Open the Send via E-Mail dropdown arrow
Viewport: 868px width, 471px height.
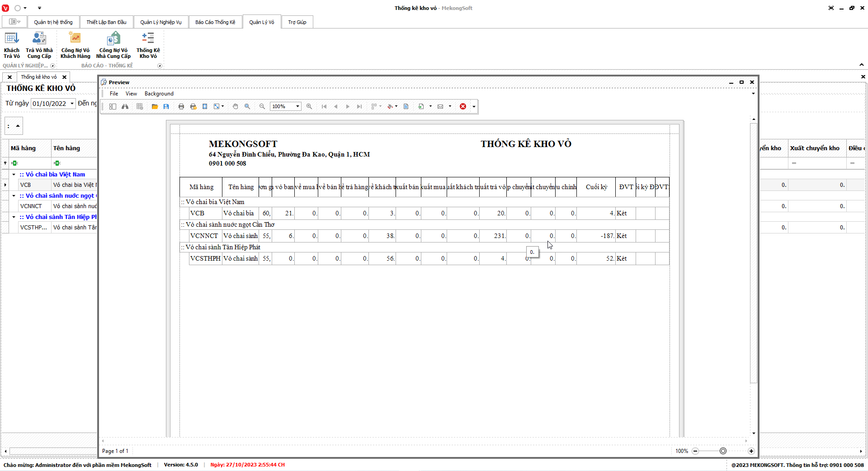point(450,106)
